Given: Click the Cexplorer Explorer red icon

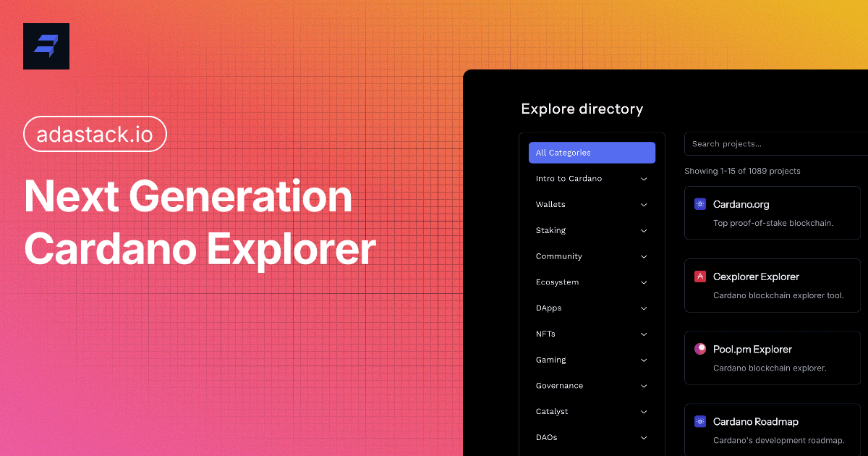Looking at the screenshot, I should point(699,276).
